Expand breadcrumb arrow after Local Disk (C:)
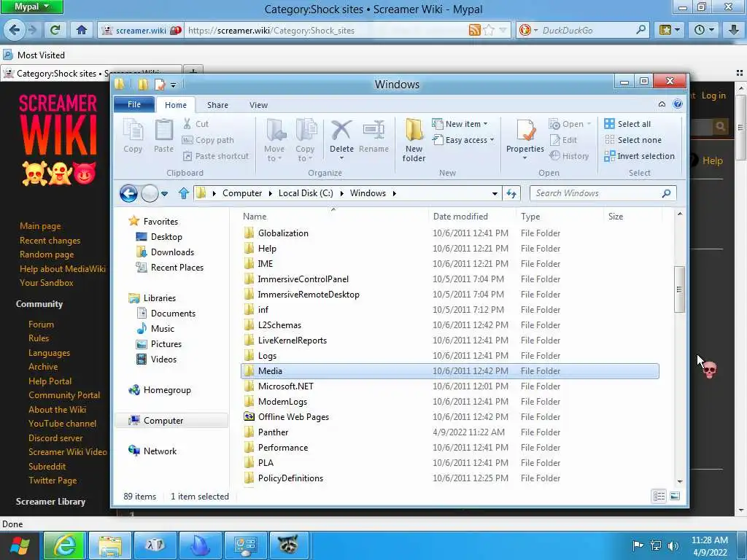747x560 pixels. [x=341, y=193]
